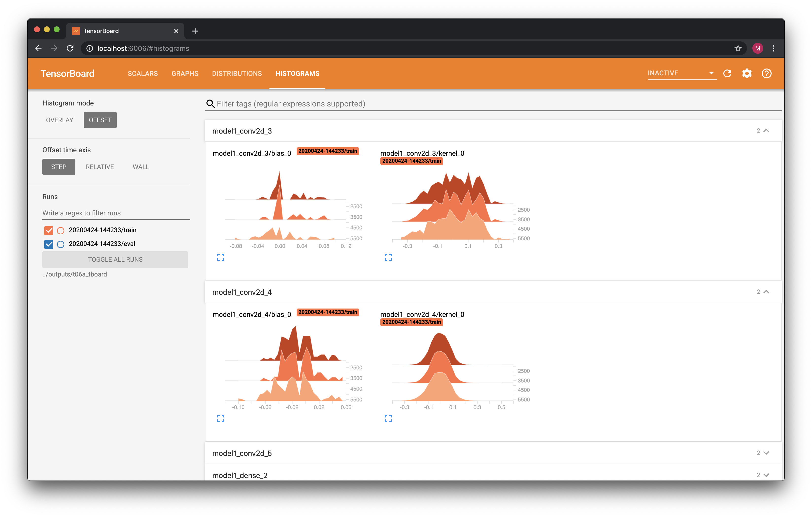
Task: Open the TensorBoard settings gear
Action: point(746,73)
